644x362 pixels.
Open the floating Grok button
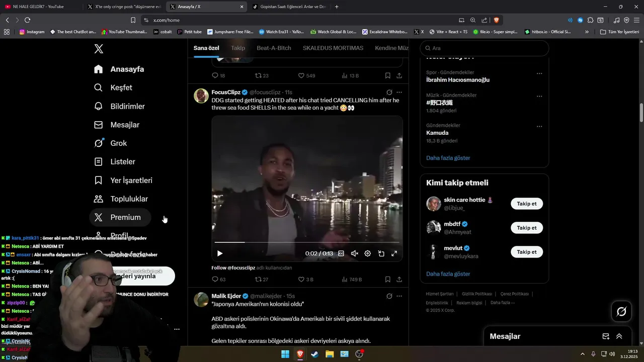[x=621, y=312]
